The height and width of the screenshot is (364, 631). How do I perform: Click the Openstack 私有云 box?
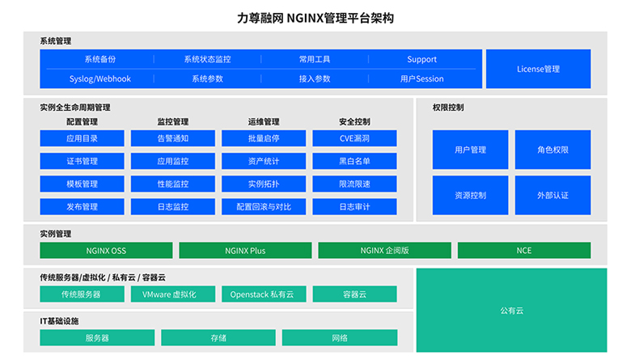(264, 294)
